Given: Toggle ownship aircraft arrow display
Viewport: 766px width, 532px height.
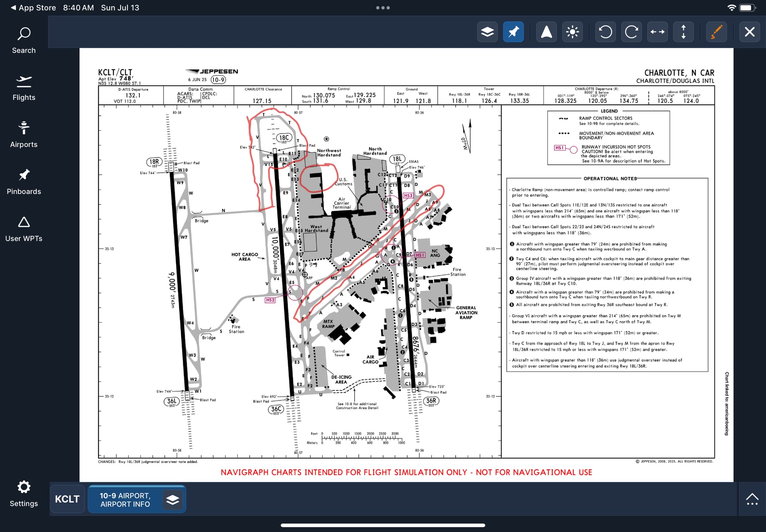Looking at the screenshot, I should click(x=547, y=32).
